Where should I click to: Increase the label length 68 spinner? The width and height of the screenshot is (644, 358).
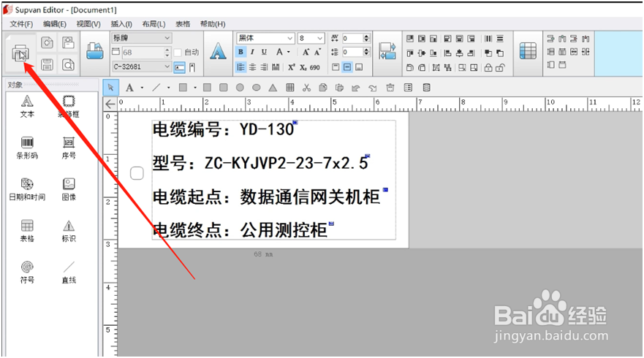click(x=167, y=50)
